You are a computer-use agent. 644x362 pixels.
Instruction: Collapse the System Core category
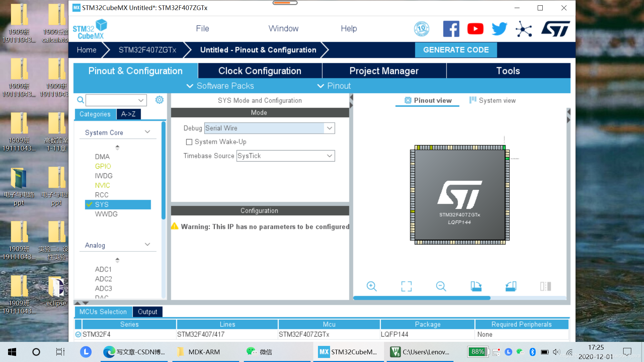[x=147, y=132]
